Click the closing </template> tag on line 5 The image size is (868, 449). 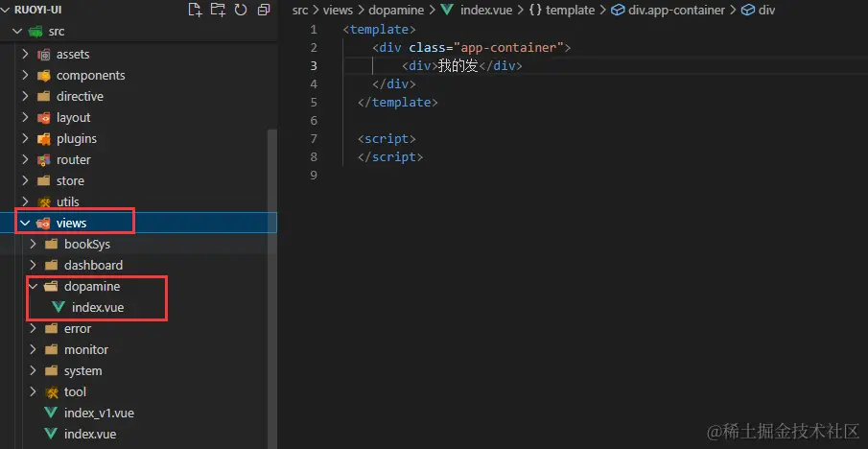pos(398,103)
